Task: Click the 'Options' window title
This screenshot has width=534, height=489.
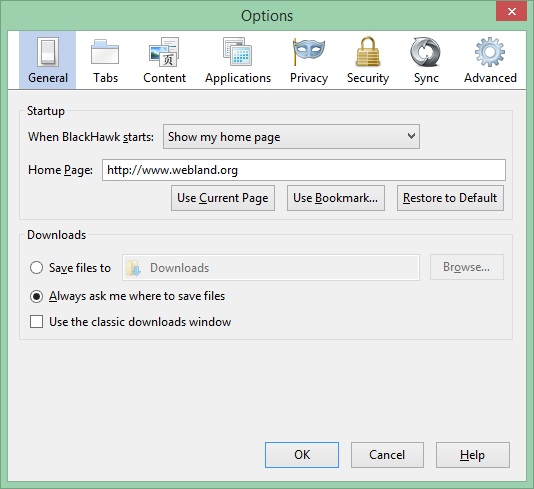Action: [x=267, y=16]
